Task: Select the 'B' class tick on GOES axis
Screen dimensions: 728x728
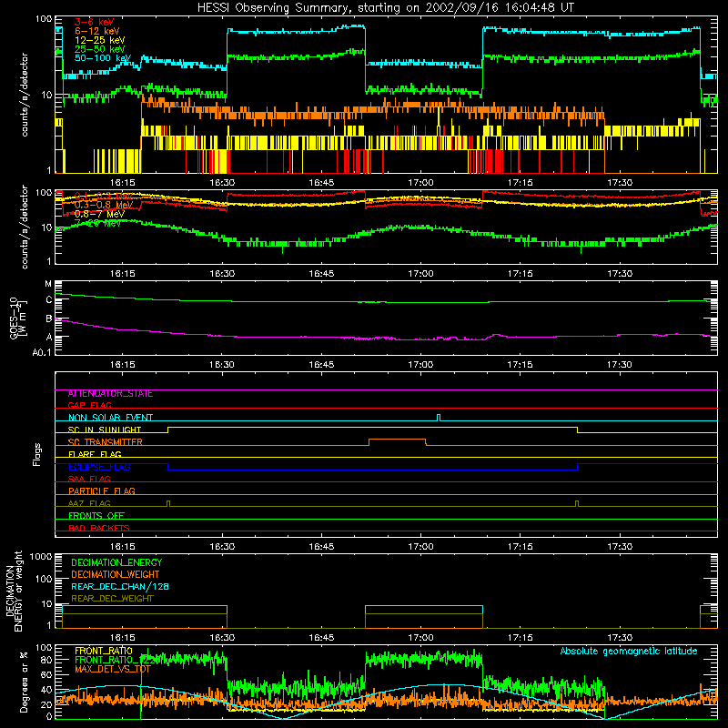Action: (x=49, y=318)
